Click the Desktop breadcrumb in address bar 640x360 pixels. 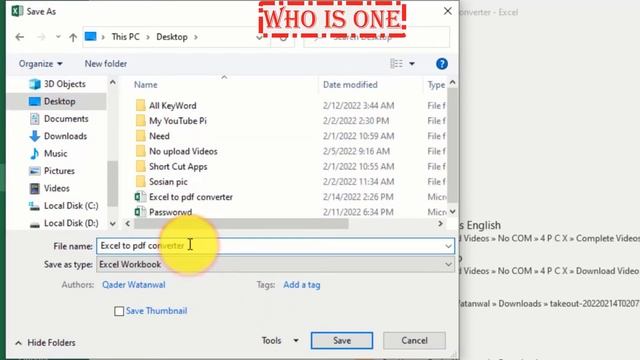pos(172,37)
